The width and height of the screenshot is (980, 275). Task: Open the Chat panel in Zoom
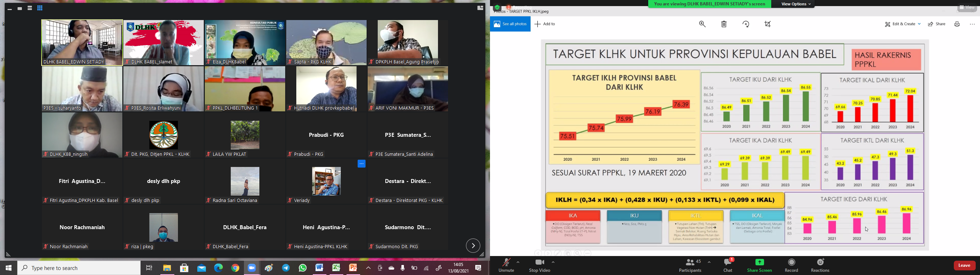[728, 265]
